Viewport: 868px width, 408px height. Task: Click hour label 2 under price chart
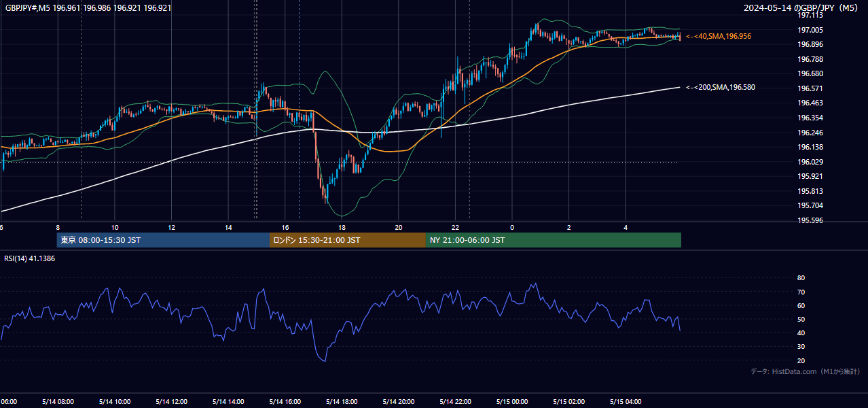[569, 227]
